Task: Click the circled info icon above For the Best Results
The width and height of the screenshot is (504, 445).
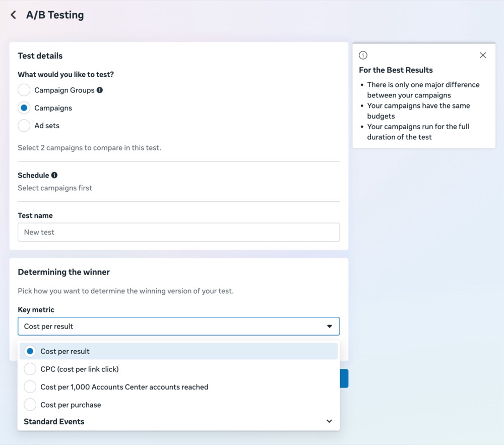Action: click(x=363, y=55)
